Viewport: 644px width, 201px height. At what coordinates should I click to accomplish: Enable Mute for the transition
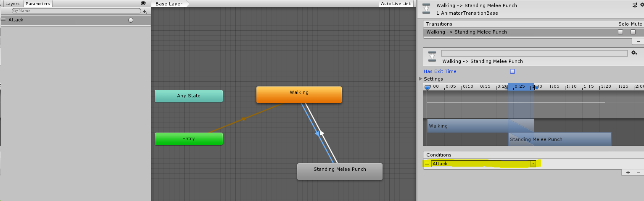click(633, 32)
